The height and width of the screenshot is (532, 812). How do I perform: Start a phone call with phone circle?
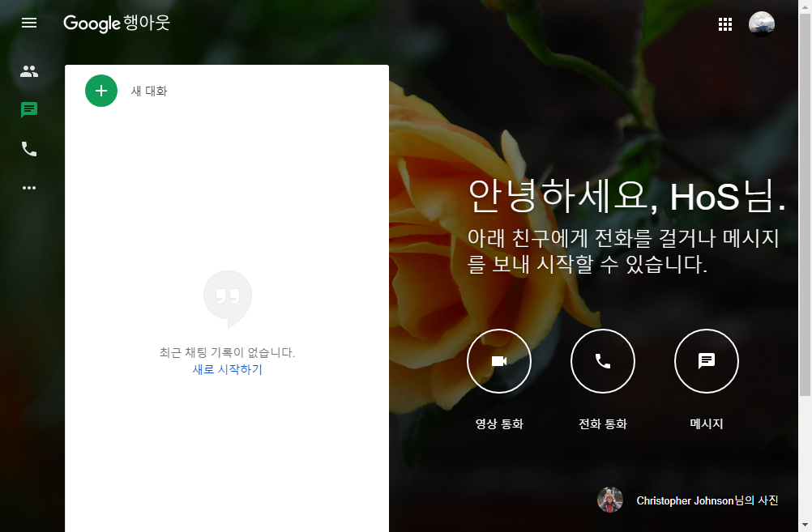(x=602, y=360)
